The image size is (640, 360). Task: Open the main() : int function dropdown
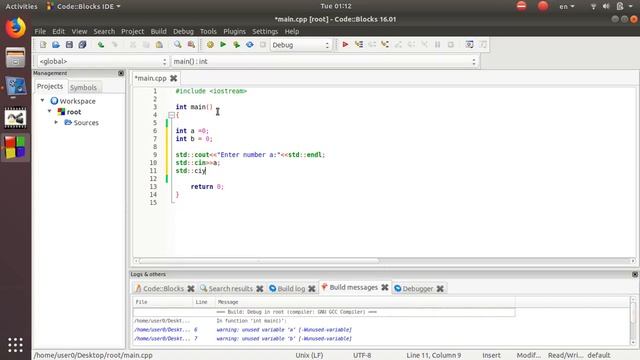pos(324,61)
